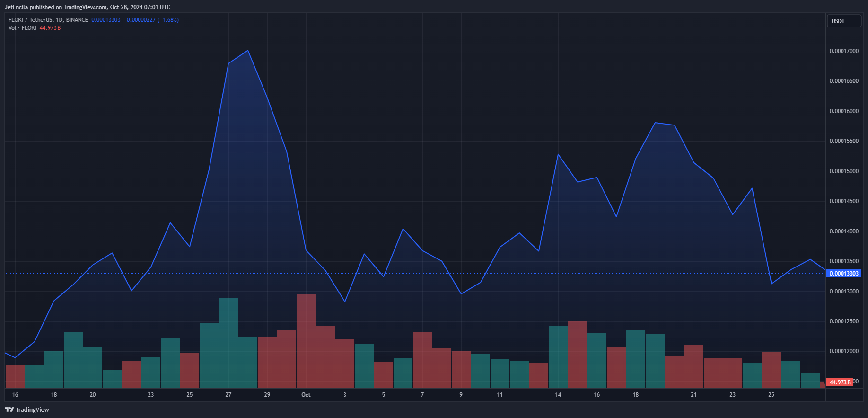Click the red 44.973 B volume axis tag
The width and height of the screenshot is (868, 418).
[x=840, y=382]
